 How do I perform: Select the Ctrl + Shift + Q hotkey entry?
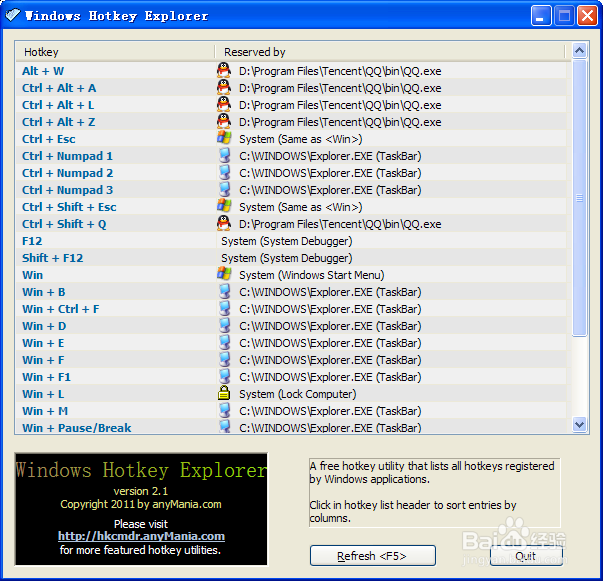(x=64, y=224)
